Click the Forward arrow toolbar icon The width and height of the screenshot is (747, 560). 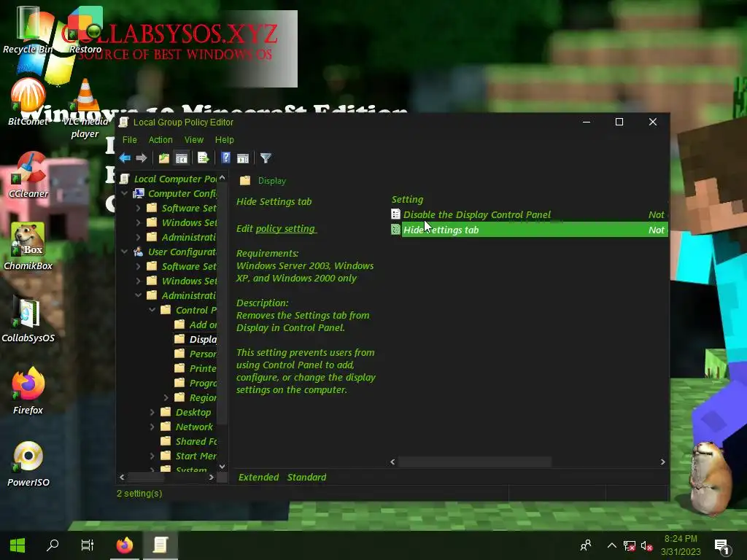click(141, 158)
